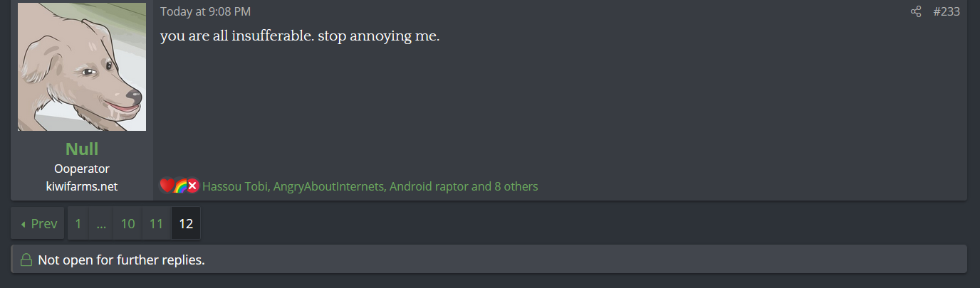Click the dog avatar thumbnail
Image resolution: width=980 pixels, height=288 pixels.
click(x=82, y=67)
